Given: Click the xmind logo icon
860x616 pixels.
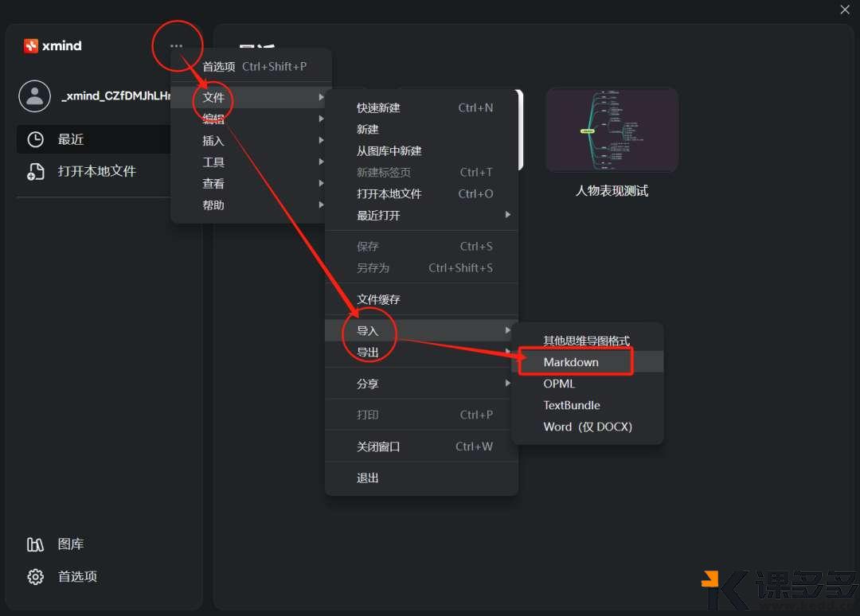Looking at the screenshot, I should point(32,45).
